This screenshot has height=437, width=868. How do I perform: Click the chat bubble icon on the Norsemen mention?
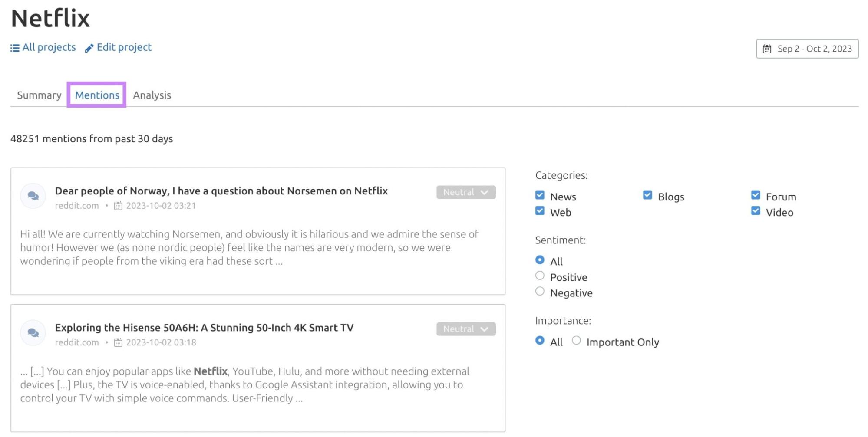33,195
